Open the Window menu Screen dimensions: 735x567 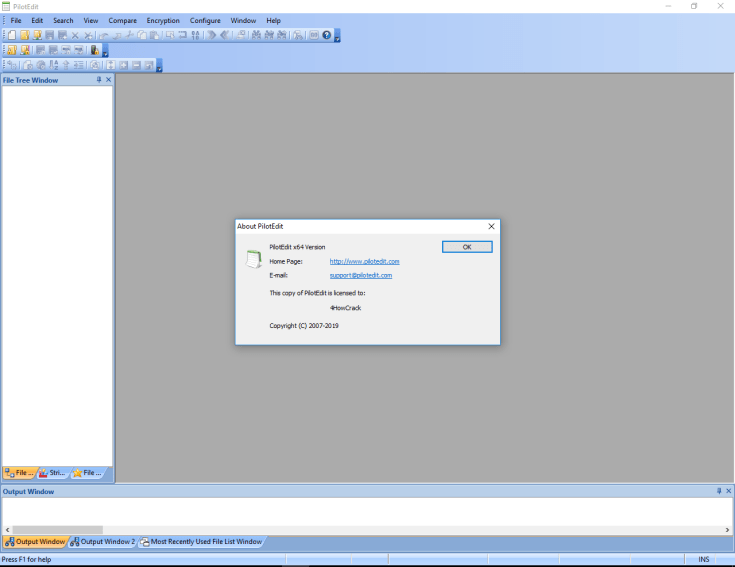243,21
